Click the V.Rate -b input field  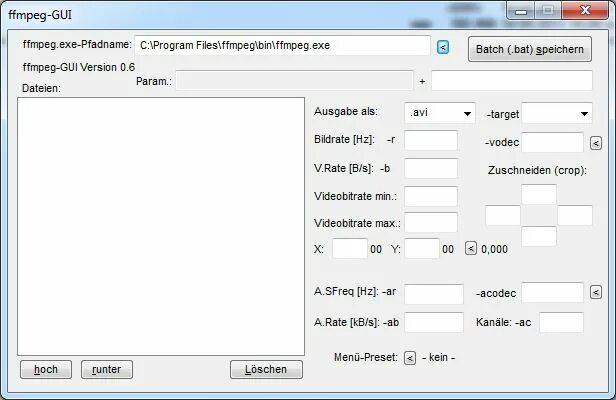point(431,169)
